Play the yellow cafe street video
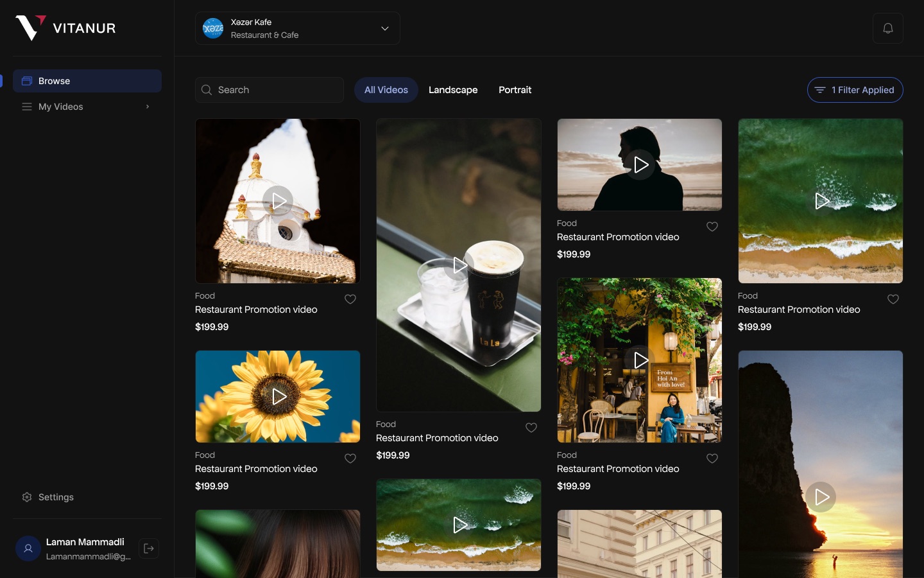The height and width of the screenshot is (578, 924). tap(640, 360)
